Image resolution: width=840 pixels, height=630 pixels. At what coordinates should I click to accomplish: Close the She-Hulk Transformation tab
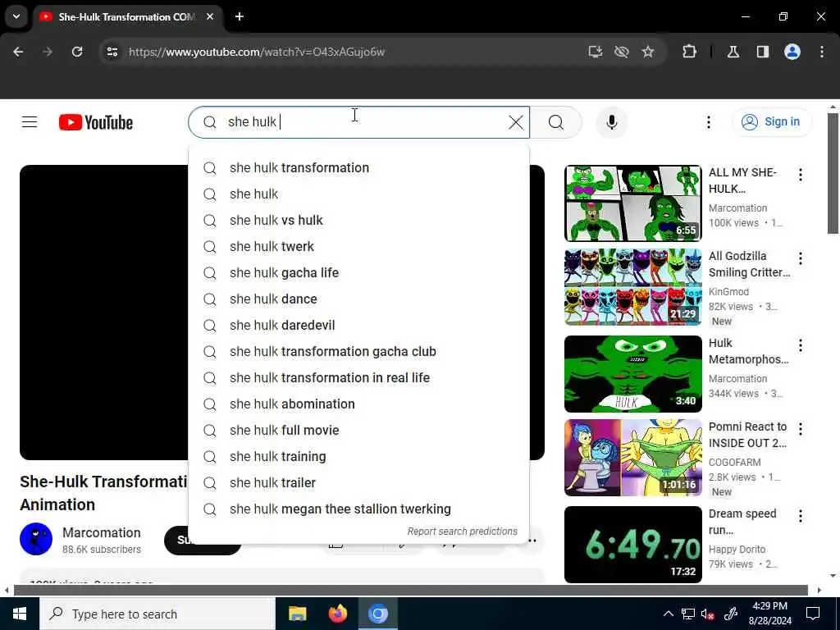(x=210, y=16)
